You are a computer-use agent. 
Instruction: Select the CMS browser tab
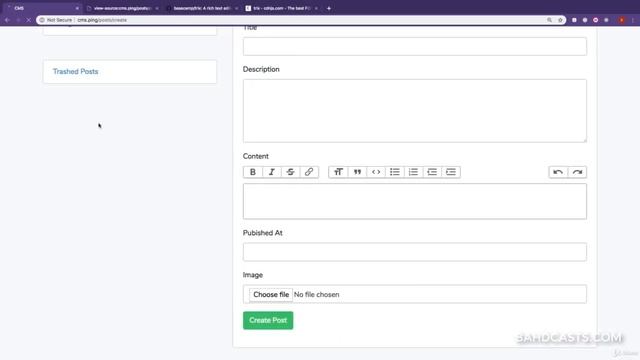(x=42, y=8)
